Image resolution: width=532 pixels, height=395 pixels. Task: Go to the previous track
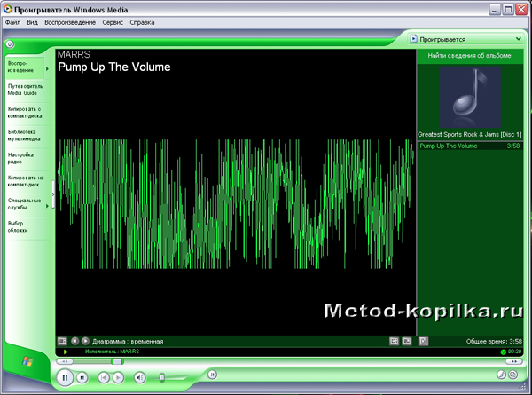104,377
